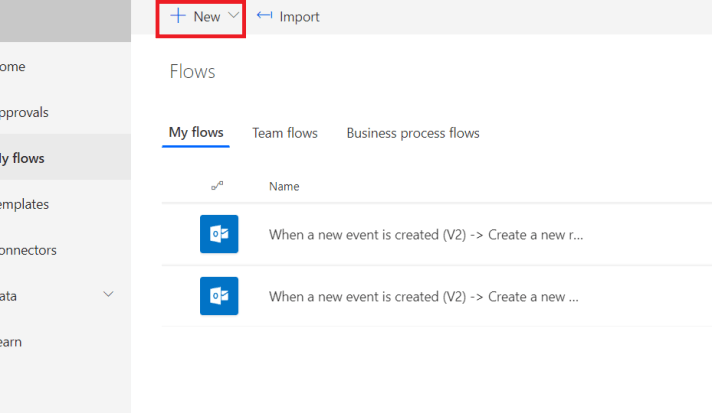Sort by the Name column header
The width and height of the screenshot is (712, 413).
coord(284,186)
